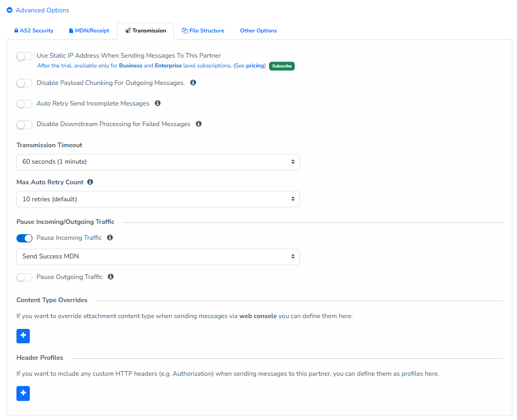517x420 pixels.
Task: Click info icon beside Pause Incoming Traffic
Action: click(x=110, y=238)
